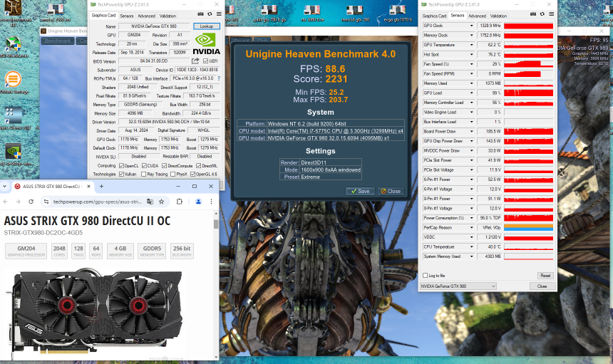Viewport: 613px width, 364px height.
Task: Switch to Validation tab in left GPU-Z window
Action: pyautogui.click(x=168, y=16)
